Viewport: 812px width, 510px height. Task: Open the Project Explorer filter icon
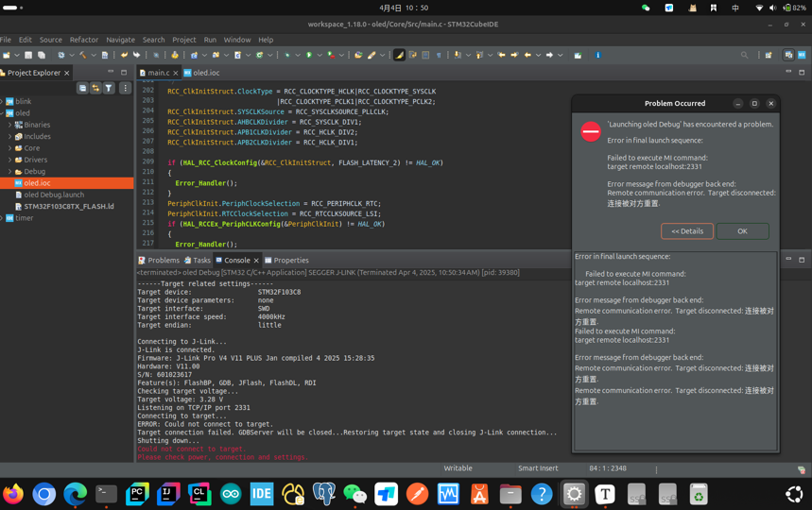tap(109, 88)
